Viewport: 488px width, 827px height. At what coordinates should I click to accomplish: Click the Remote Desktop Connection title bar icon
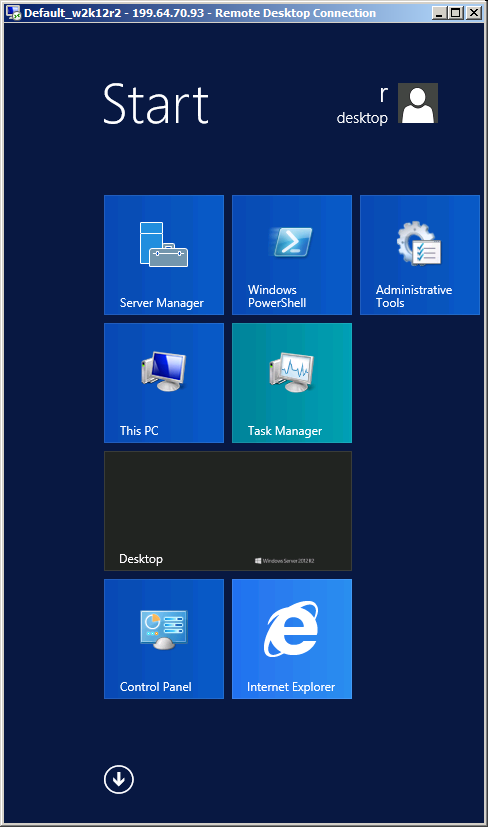(x=13, y=13)
